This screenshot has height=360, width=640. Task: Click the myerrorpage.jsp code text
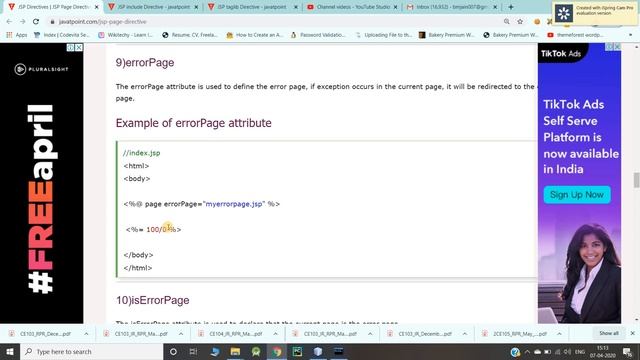pyautogui.click(x=234, y=204)
